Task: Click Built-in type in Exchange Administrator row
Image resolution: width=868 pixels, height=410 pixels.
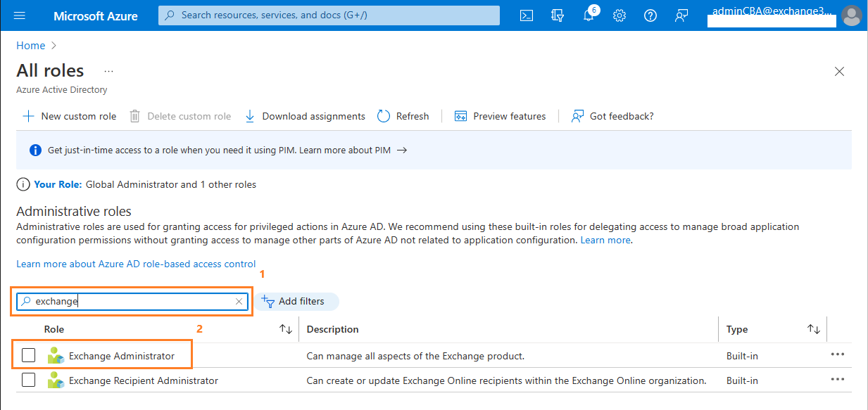Action: tap(742, 356)
